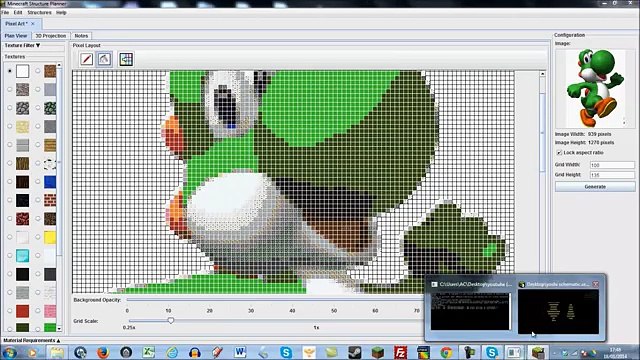
Task: Switch to the Notes tab
Action: tap(81, 36)
